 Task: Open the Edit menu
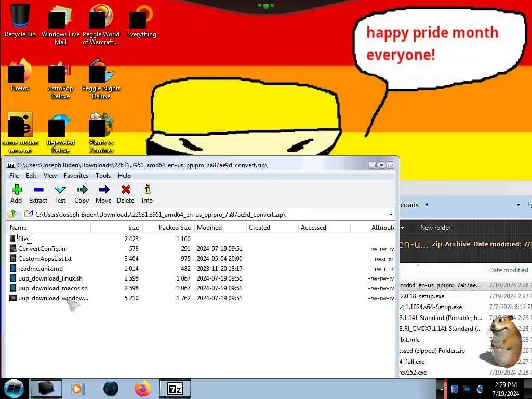click(31, 176)
